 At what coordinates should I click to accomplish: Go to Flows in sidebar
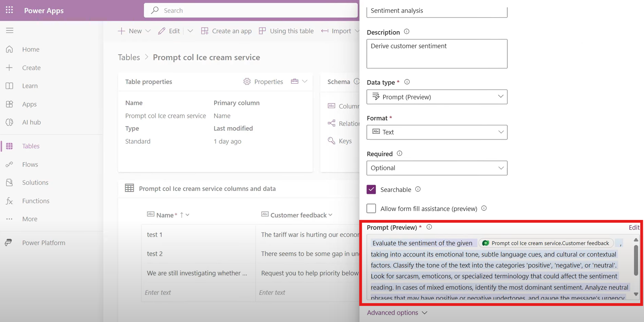click(30, 164)
